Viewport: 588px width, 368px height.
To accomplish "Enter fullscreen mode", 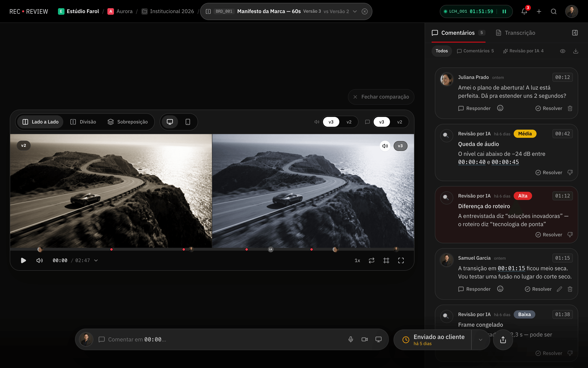I will pyautogui.click(x=401, y=260).
